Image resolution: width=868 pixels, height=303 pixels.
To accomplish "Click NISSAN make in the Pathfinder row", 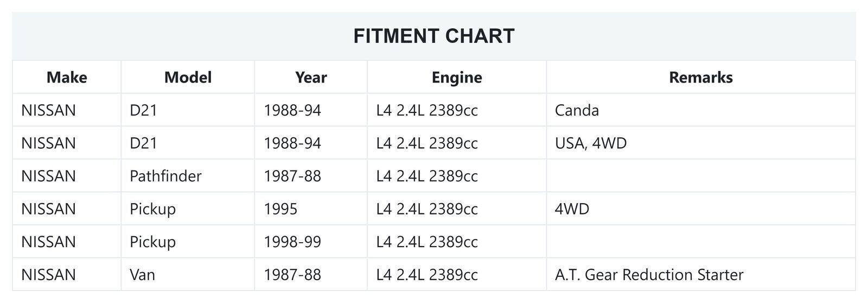I will click(48, 176).
